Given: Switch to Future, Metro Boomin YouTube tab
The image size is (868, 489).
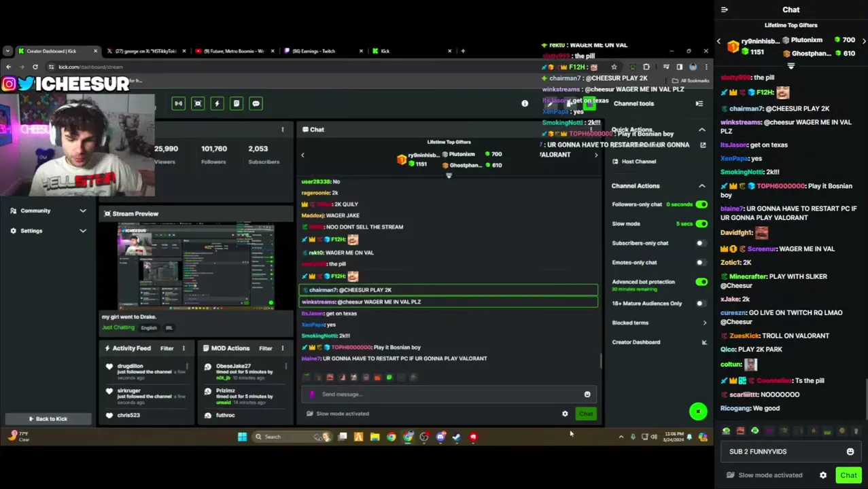Looking at the screenshot, I should coord(235,51).
